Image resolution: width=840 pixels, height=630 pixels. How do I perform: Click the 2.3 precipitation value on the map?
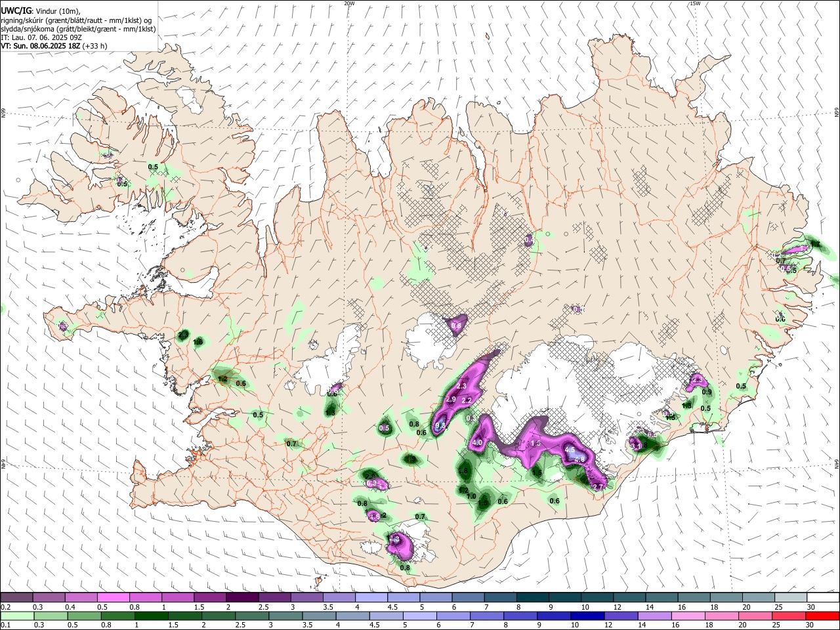coord(461,387)
